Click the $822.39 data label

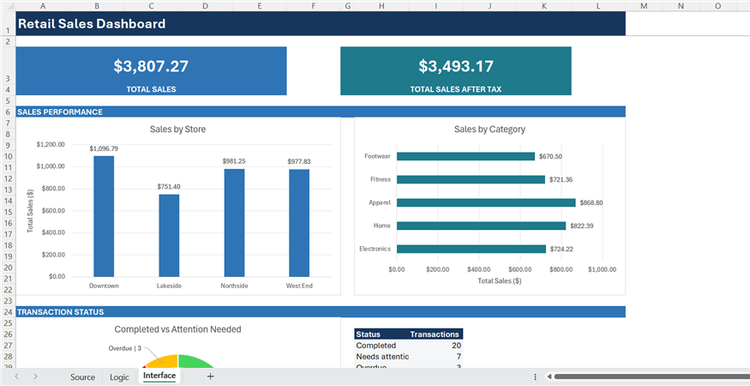(x=582, y=226)
